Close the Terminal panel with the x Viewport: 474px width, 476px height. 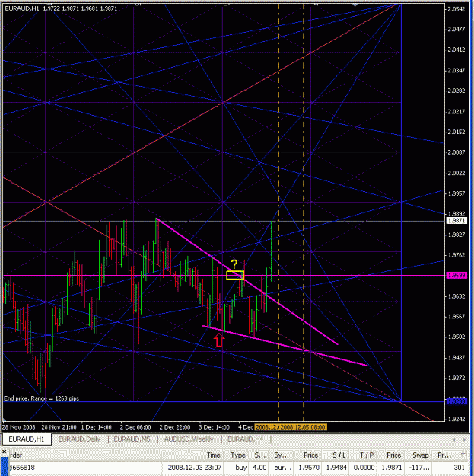coord(5,452)
